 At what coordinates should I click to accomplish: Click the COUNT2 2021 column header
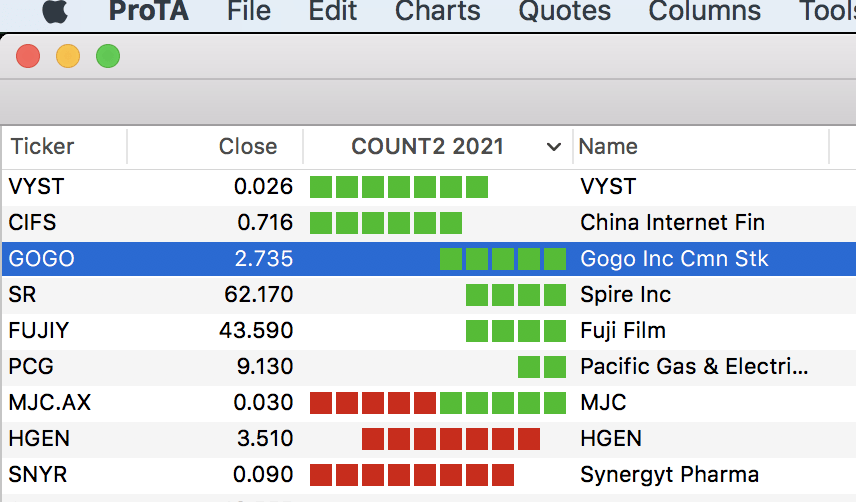coord(427,146)
